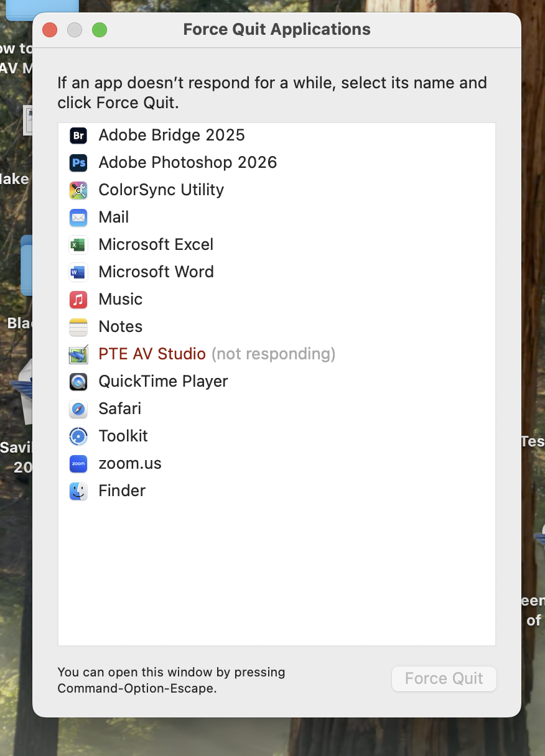
Task: Select the Notes entry in the list
Action: coord(121,327)
